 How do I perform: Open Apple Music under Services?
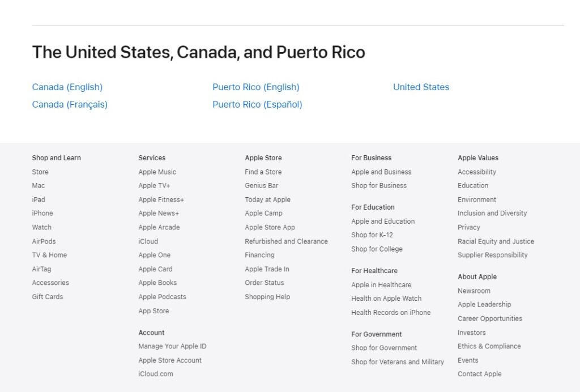pos(157,172)
